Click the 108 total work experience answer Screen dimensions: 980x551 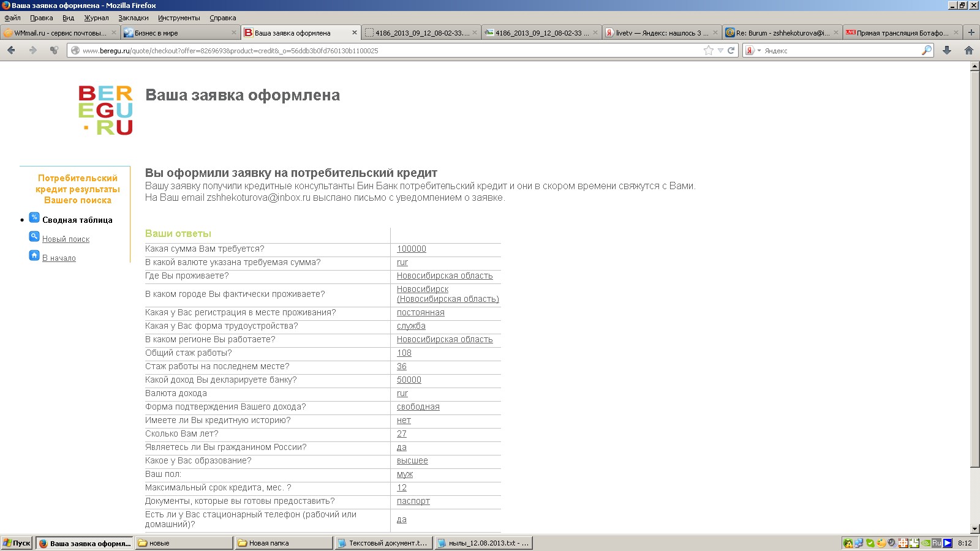coord(404,353)
